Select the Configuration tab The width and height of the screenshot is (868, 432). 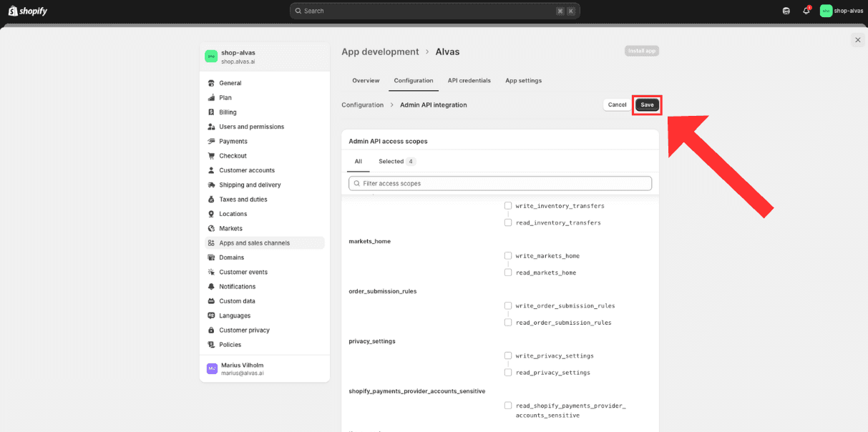414,81
